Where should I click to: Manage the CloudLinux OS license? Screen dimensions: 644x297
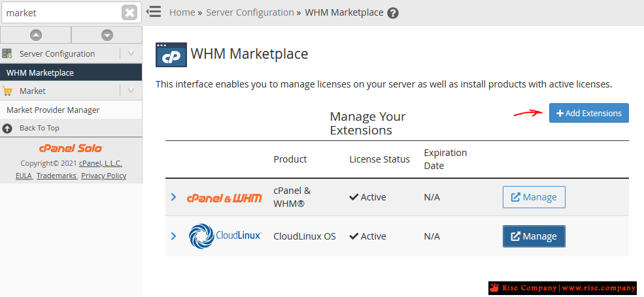534,236
